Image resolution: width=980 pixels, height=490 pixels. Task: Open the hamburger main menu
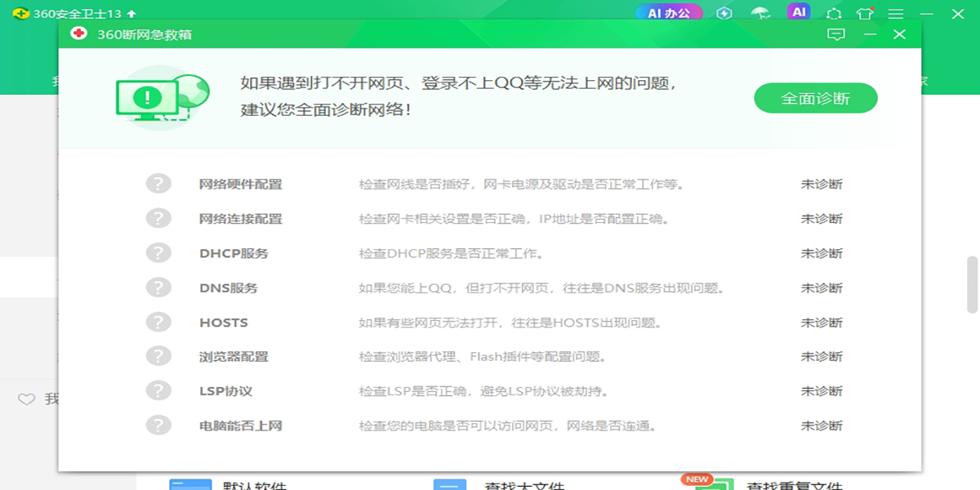coord(895,12)
